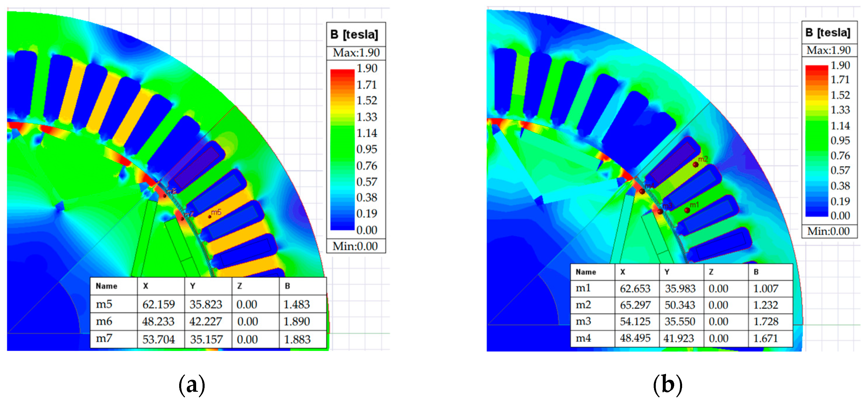Click the B column header in right table
The height and width of the screenshot is (402, 868).
pyautogui.click(x=756, y=272)
